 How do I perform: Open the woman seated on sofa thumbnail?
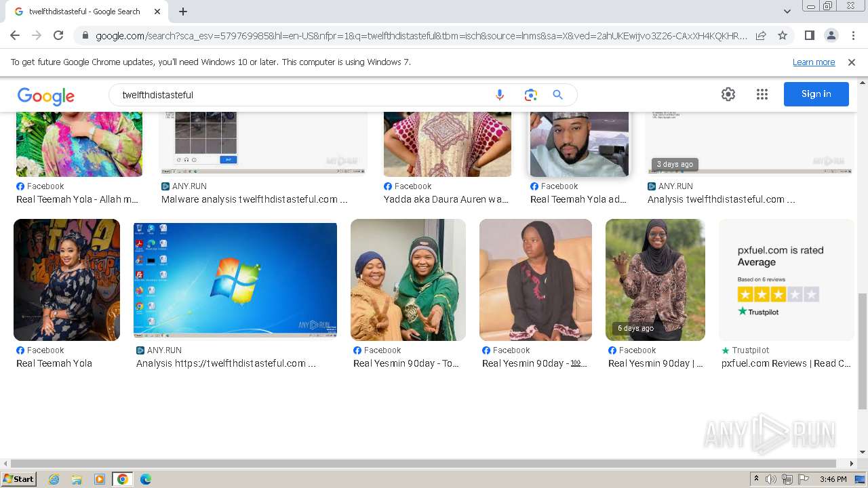tap(536, 280)
